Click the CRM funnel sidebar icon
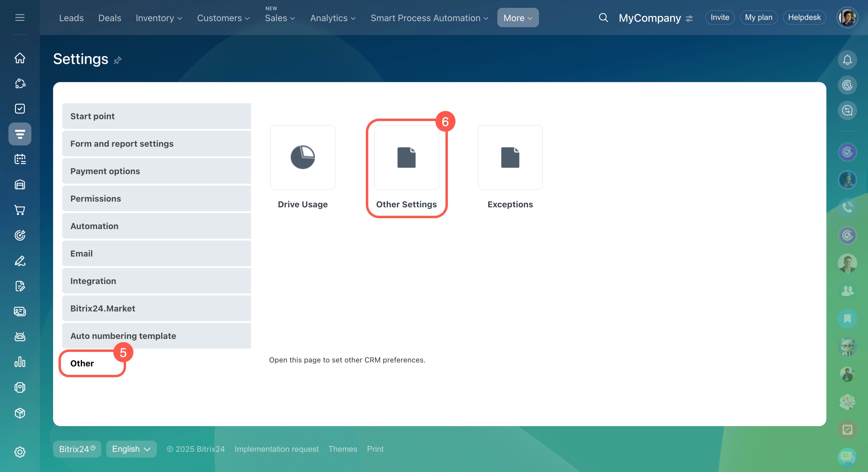This screenshot has height=472, width=868. tap(20, 134)
